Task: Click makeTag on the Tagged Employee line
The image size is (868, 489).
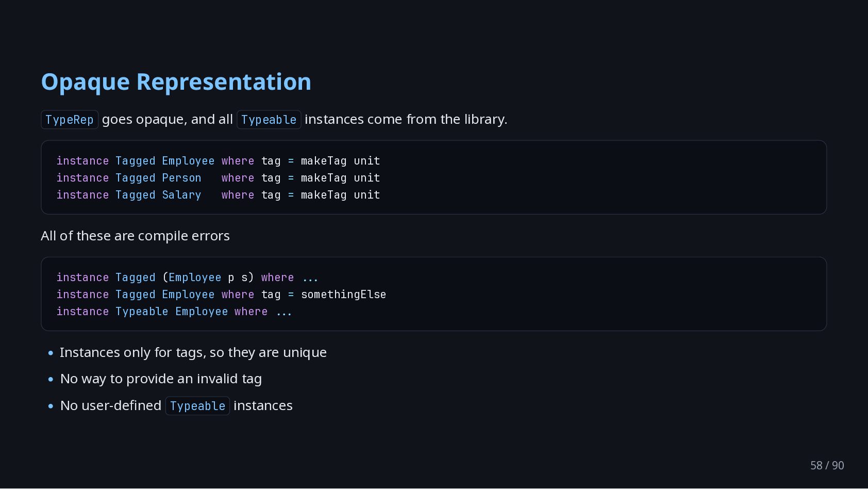Action: pyautogui.click(x=324, y=161)
